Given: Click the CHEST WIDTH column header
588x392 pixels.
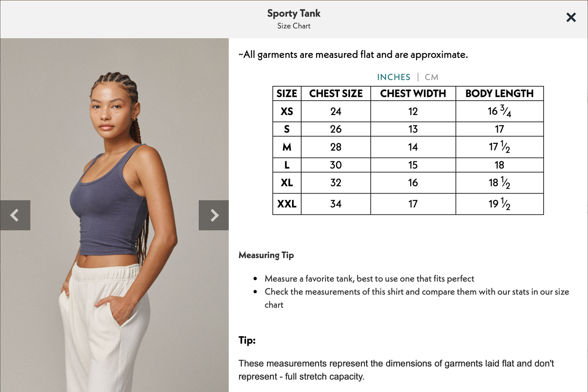Looking at the screenshot, I should (x=413, y=94).
